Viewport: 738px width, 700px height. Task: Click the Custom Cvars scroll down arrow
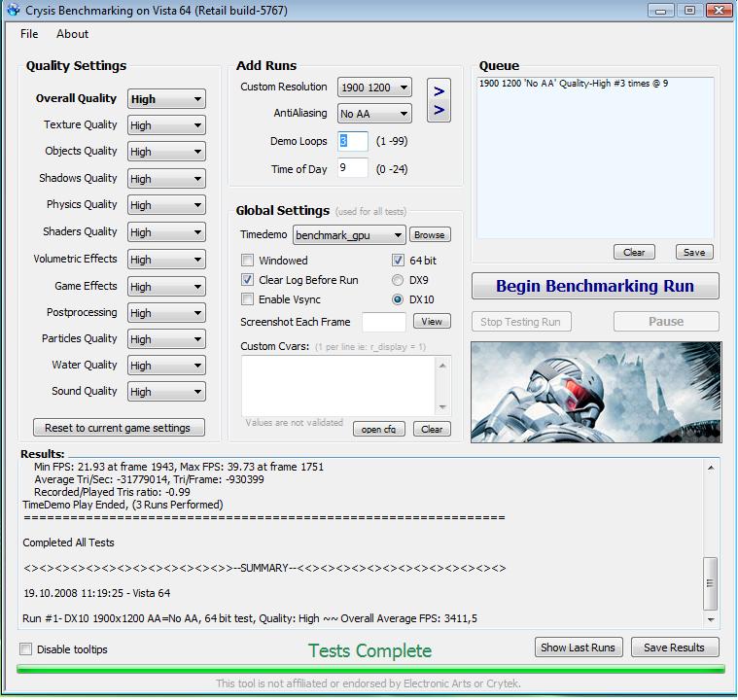point(442,407)
